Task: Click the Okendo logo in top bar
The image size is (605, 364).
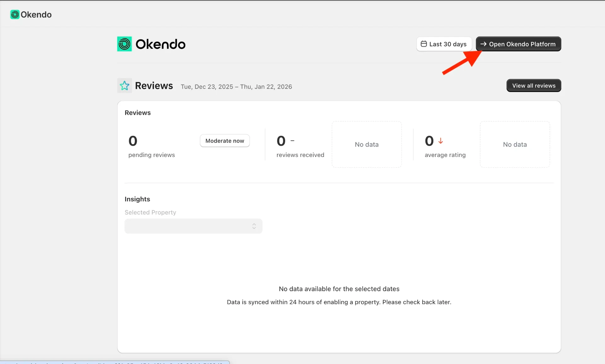Action: (31, 14)
